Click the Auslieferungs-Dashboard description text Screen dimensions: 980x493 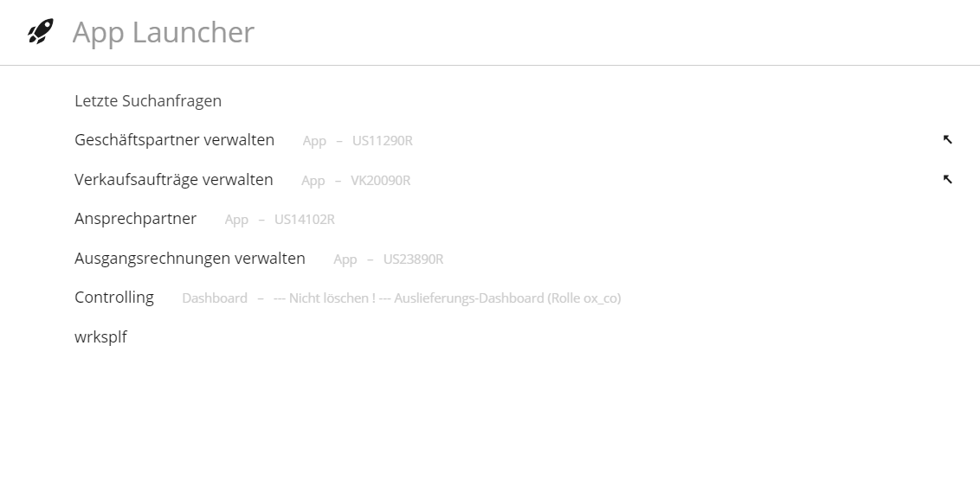[448, 298]
